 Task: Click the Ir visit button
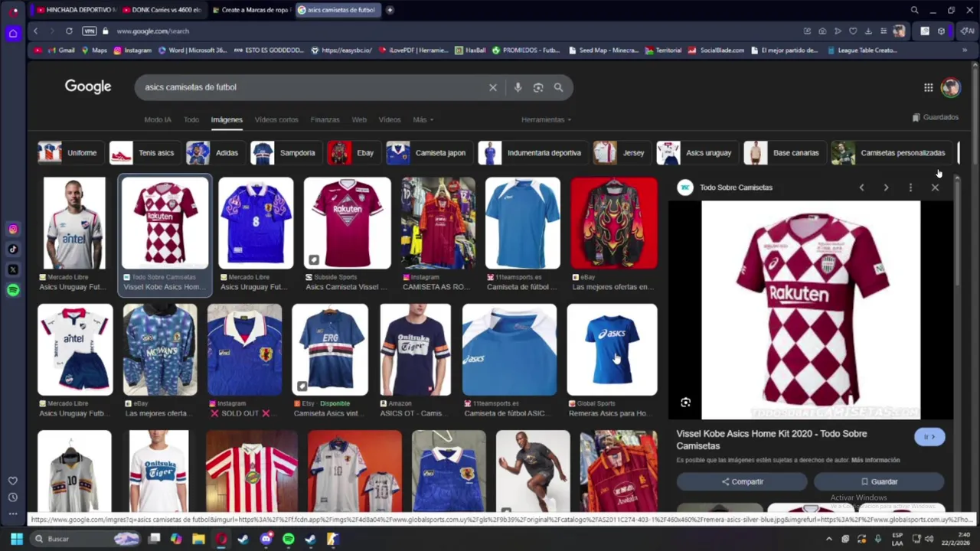click(x=929, y=437)
